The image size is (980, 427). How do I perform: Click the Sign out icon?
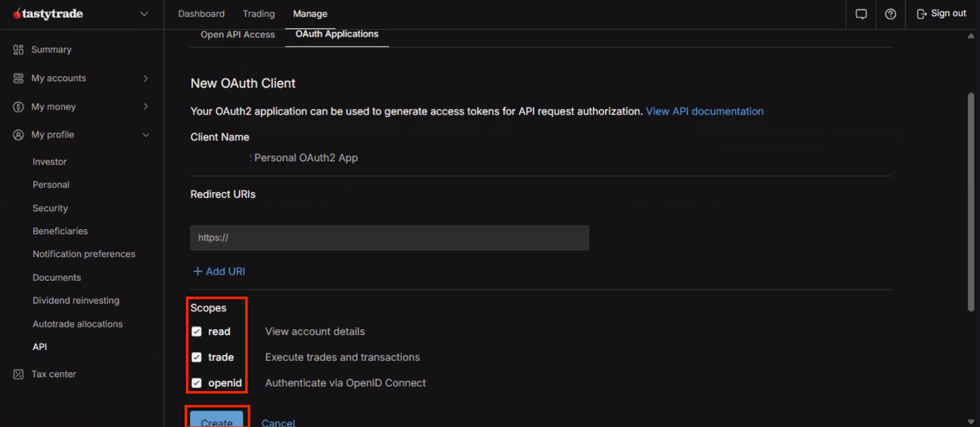(x=922, y=14)
